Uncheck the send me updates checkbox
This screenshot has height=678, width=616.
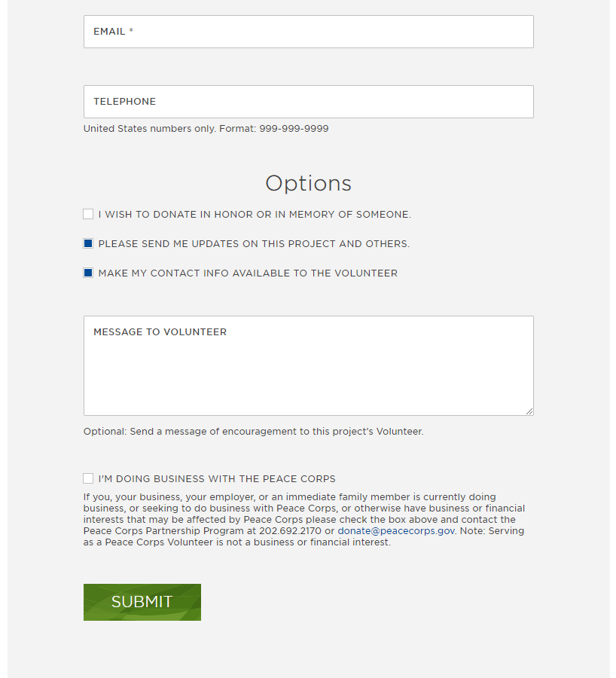pos(88,244)
